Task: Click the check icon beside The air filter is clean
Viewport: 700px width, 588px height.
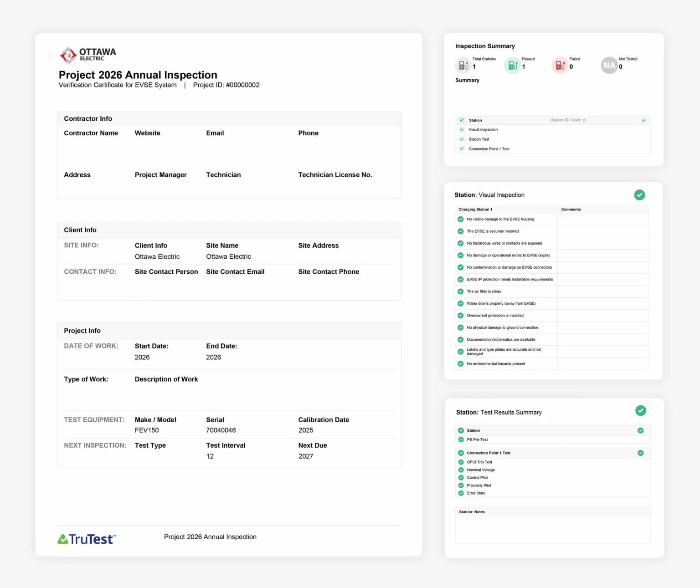Action: (460, 291)
